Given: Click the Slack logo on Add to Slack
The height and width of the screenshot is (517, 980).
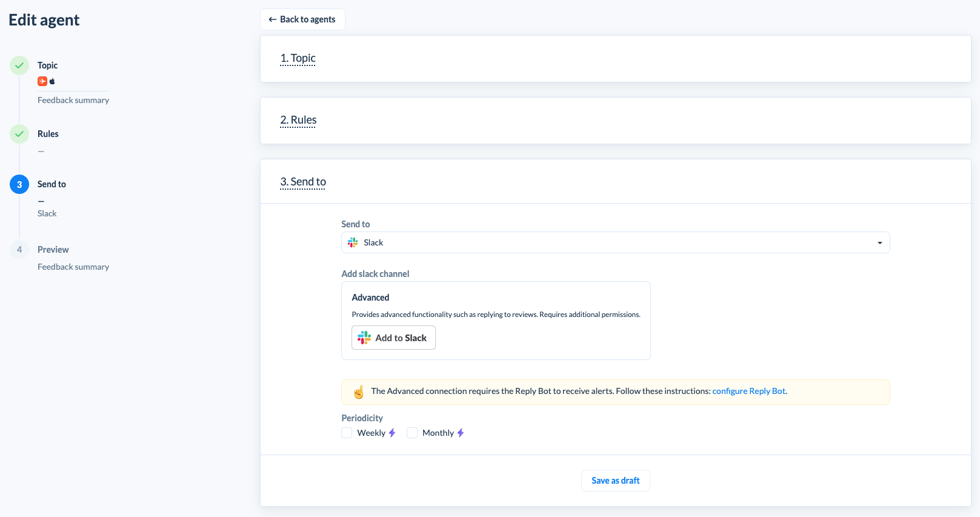Looking at the screenshot, I should coord(364,338).
